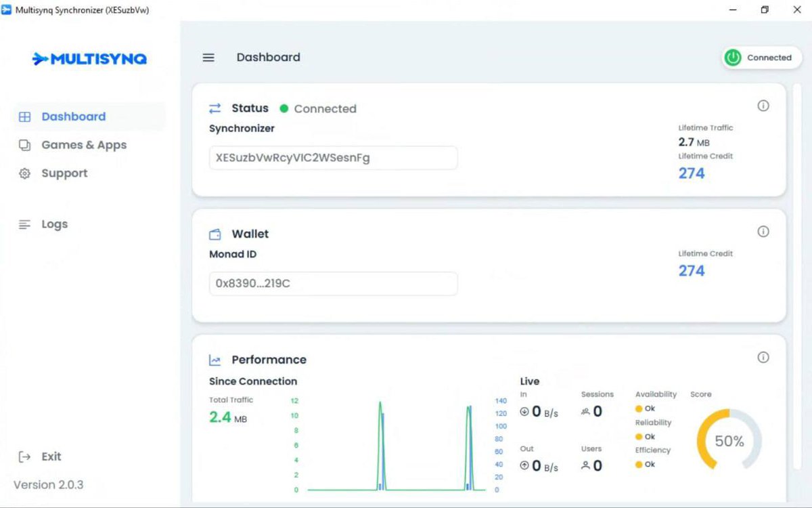
Task: Click the Exit door icon
Action: (x=24, y=457)
